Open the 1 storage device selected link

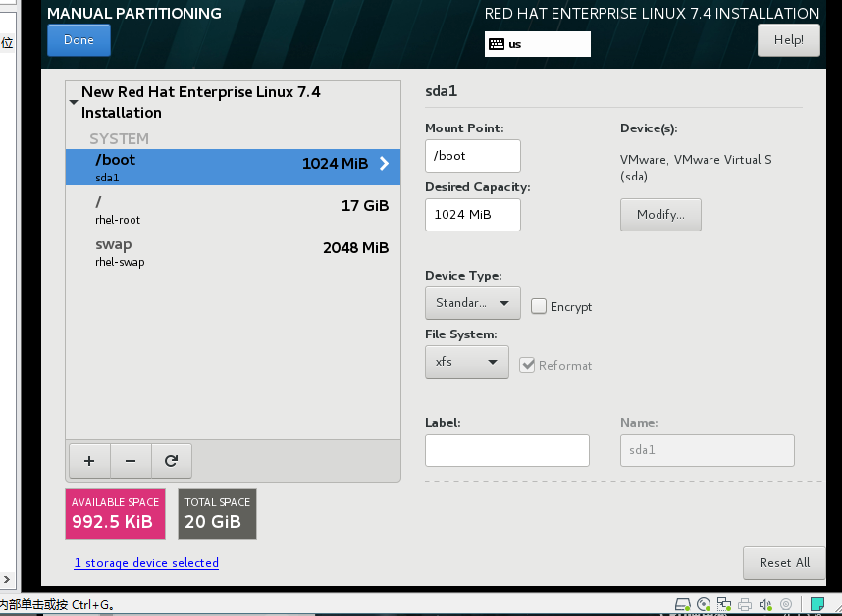click(146, 563)
